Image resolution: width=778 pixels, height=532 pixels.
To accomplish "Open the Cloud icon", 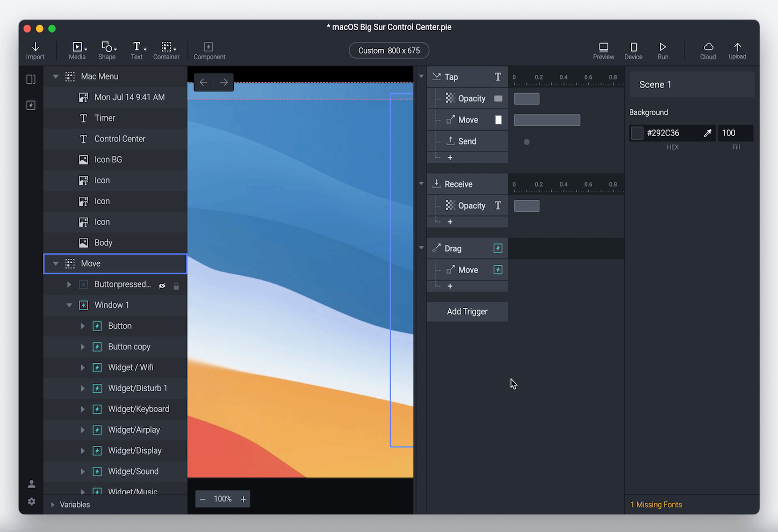I will tap(708, 51).
